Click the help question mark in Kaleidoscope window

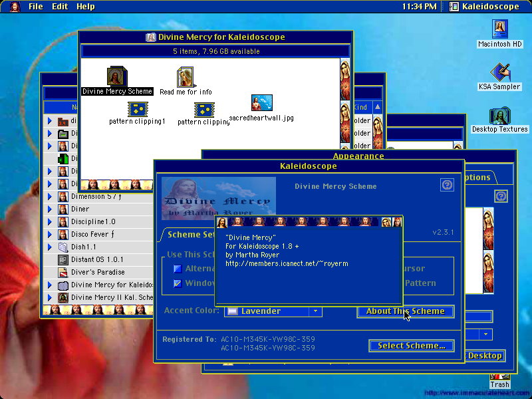(x=447, y=185)
